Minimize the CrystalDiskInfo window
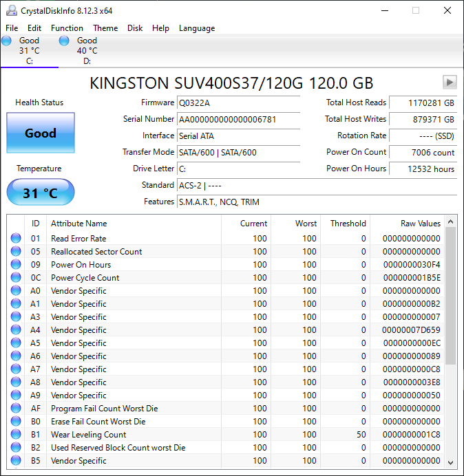 click(385, 10)
